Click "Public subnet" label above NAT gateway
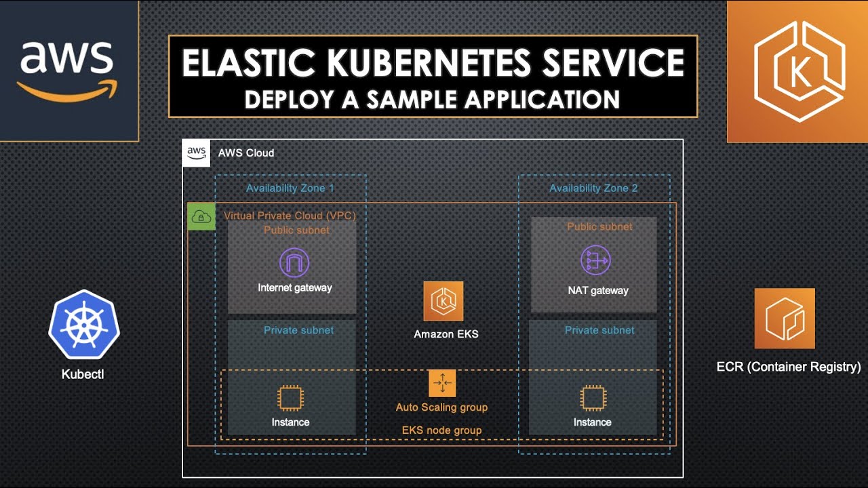The width and height of the screenshot is (868, 488). pyautogui.click(x=600, y=227)
